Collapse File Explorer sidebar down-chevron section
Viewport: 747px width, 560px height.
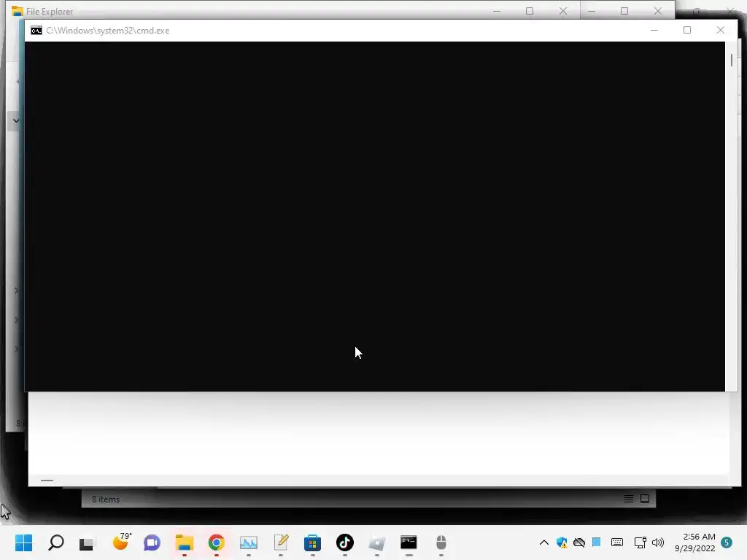click(x=16, y=120)
